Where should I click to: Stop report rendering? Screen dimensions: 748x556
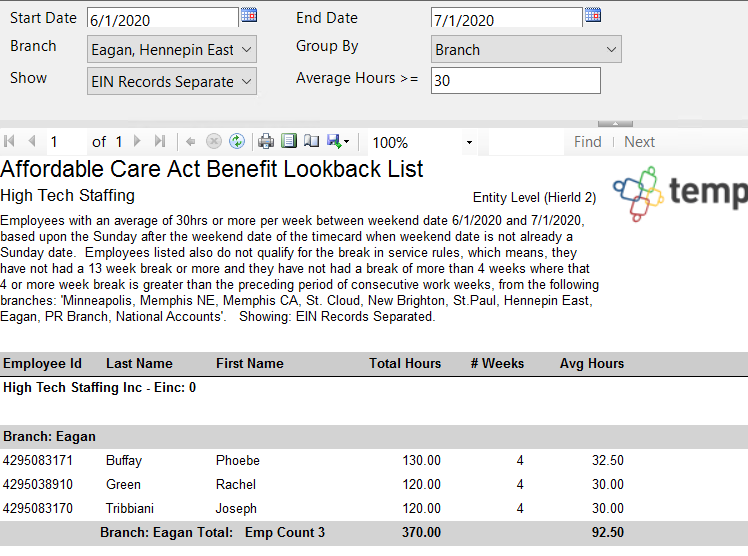pos(214,142)
